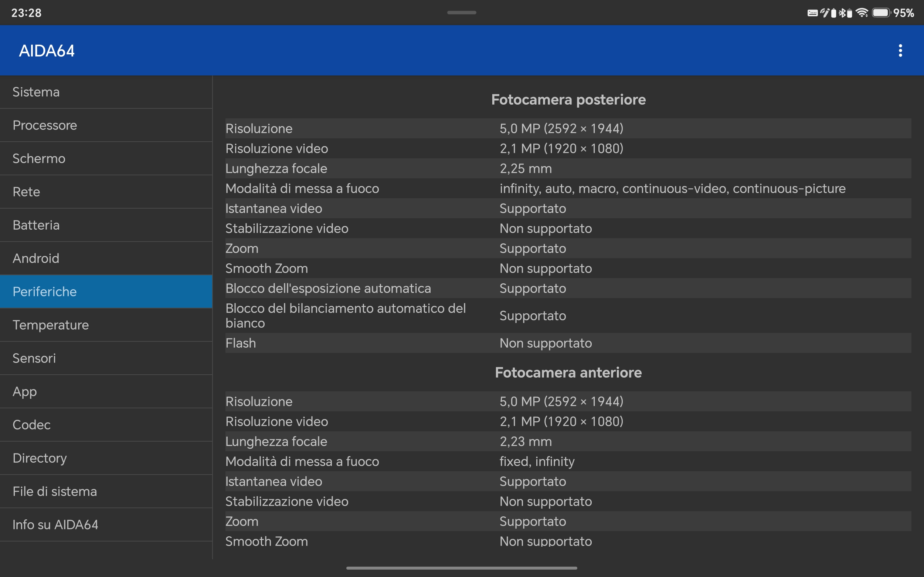Click Supportato beside bilanciamento del bianco
This screenshot has width=924, height=577.
pos(533,316)
